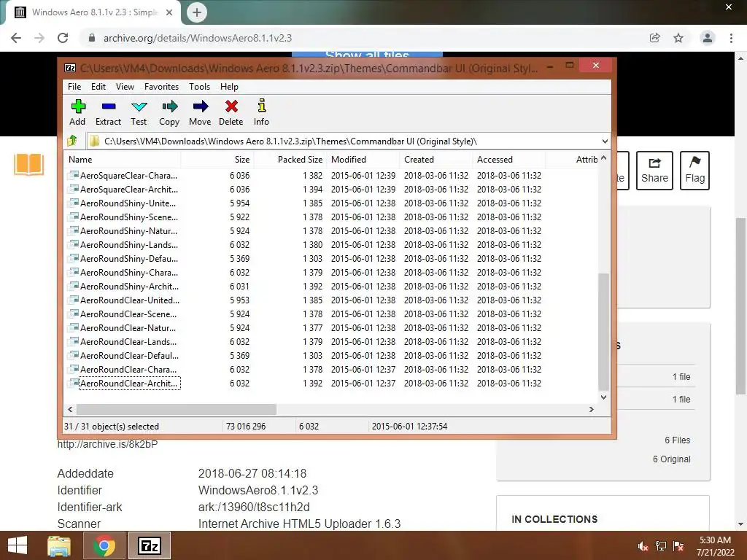Click the orange book texts icon

point(29,165)
